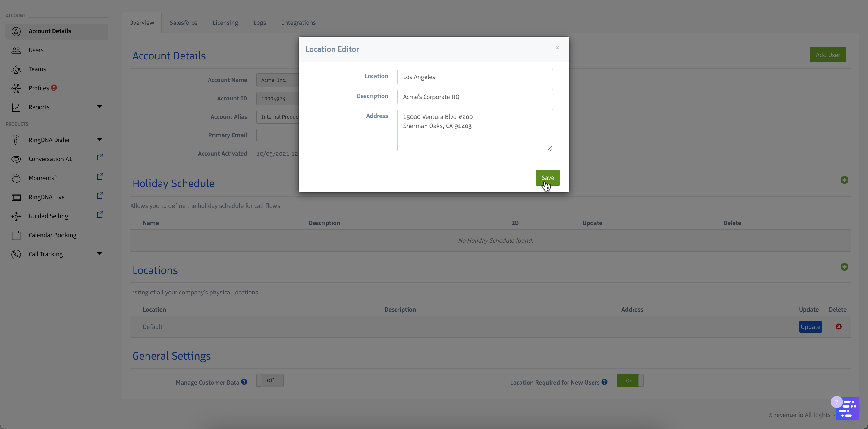Add a new location with plus icon
Viewport: 868px width, 429px height.
click(844, 267)
